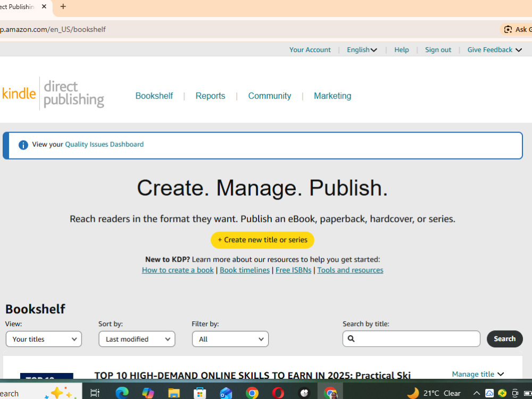The image size is (532, 399).
Task: Click the blue cloud tray icon
Action: click(489, 394)
